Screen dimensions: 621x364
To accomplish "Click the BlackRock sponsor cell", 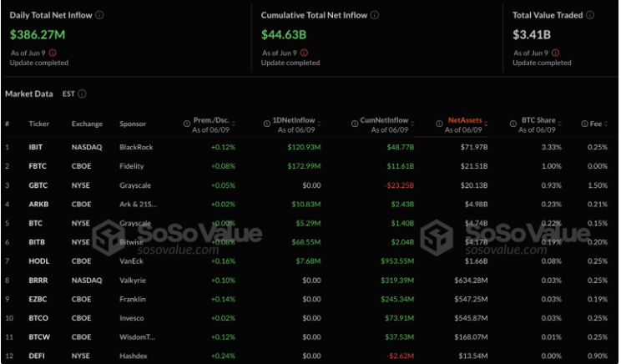I will [136, 147].
